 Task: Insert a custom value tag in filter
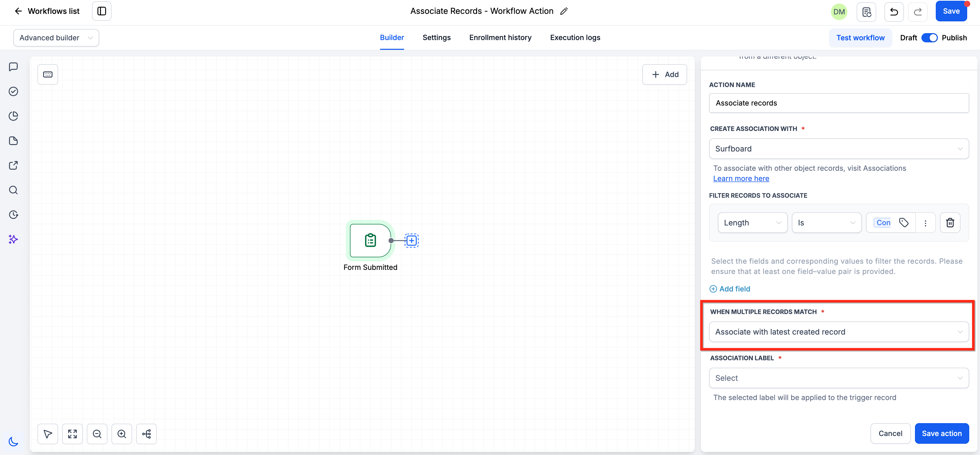(x=903, y=222)
